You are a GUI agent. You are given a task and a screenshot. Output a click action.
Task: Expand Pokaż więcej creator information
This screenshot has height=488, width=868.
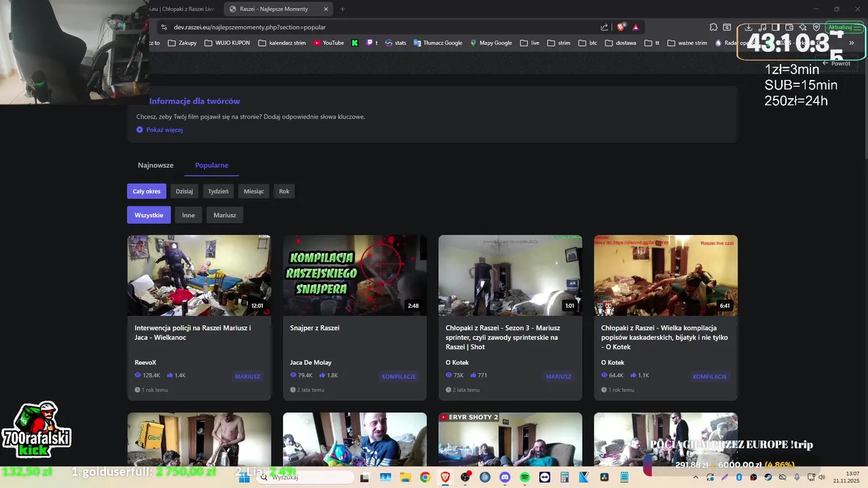point(159,129)
